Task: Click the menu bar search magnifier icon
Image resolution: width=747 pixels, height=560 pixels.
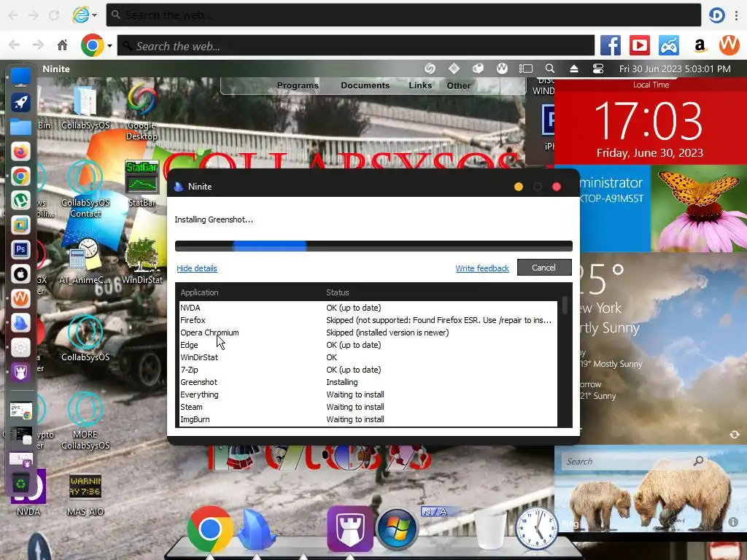Action: click(x=550, y=69)
